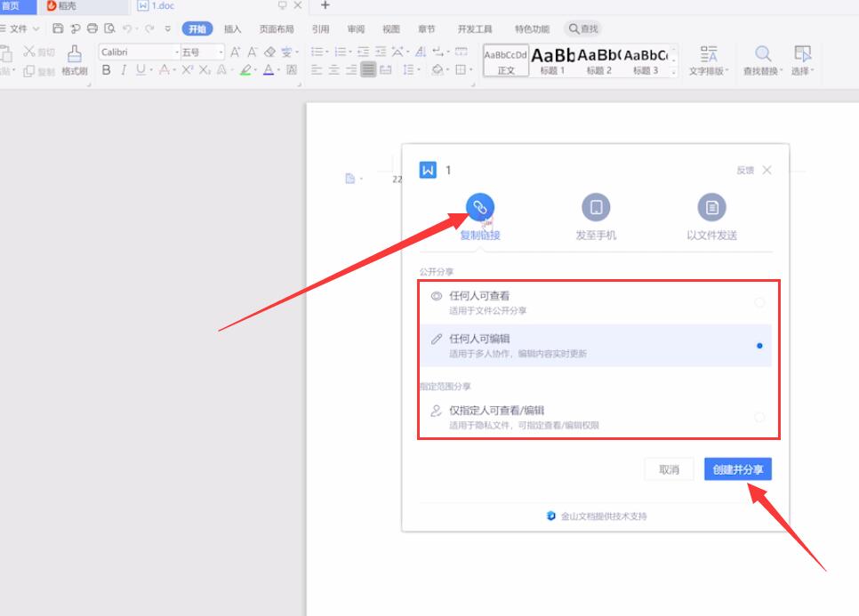The height and width of the screenshot is (616, 859).
Task: Click the Save icon in quick toolbar
Action: tap(58, 28)
